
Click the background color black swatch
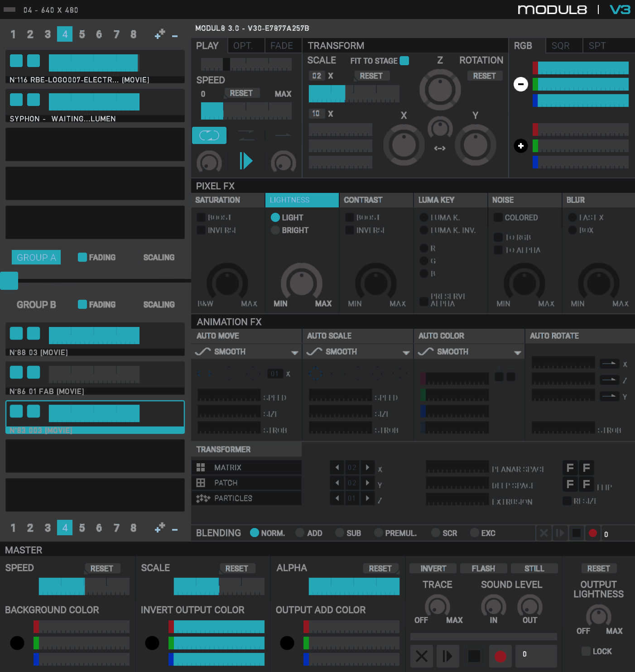(17, 643)
